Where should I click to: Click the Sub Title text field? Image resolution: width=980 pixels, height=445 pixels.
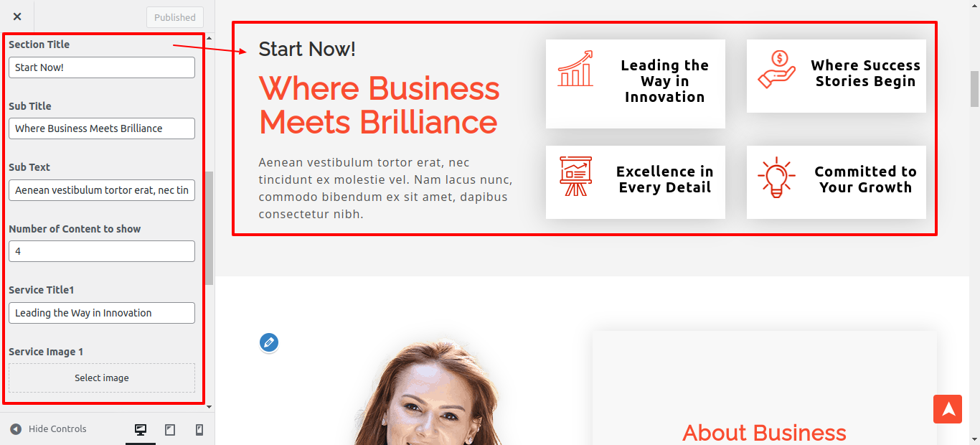click(x=102, y=128)
